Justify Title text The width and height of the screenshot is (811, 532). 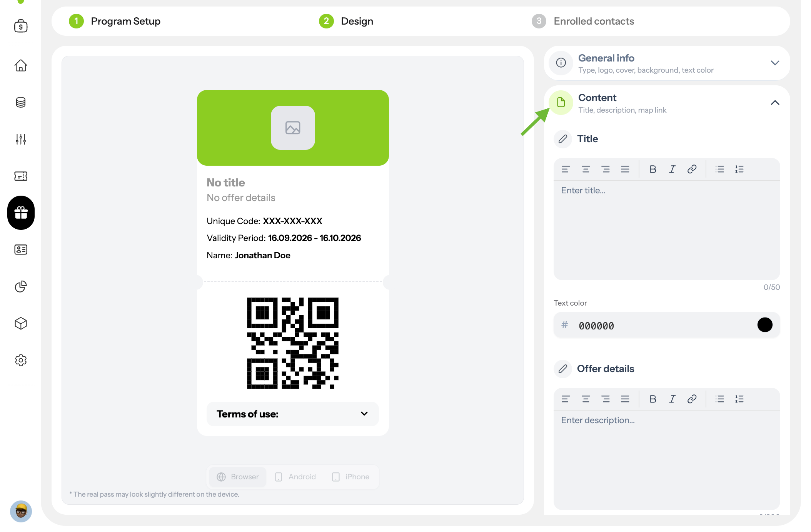tap(625, 169)
